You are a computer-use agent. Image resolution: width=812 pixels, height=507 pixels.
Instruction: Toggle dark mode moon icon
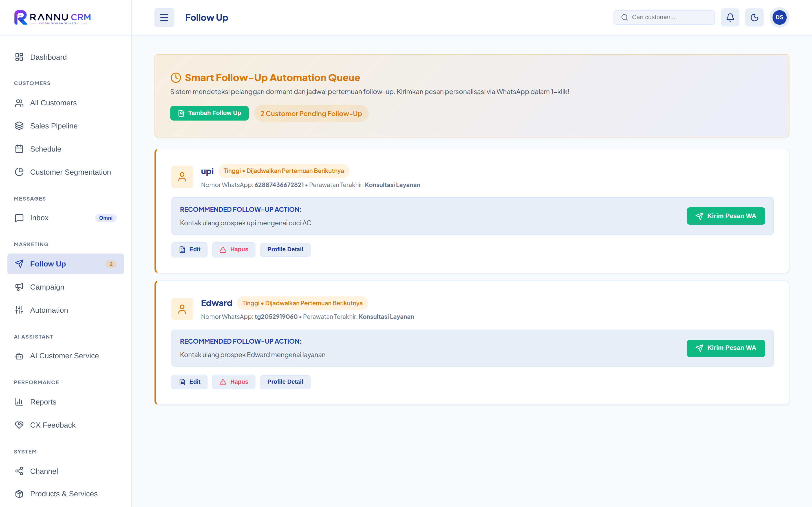754,17
